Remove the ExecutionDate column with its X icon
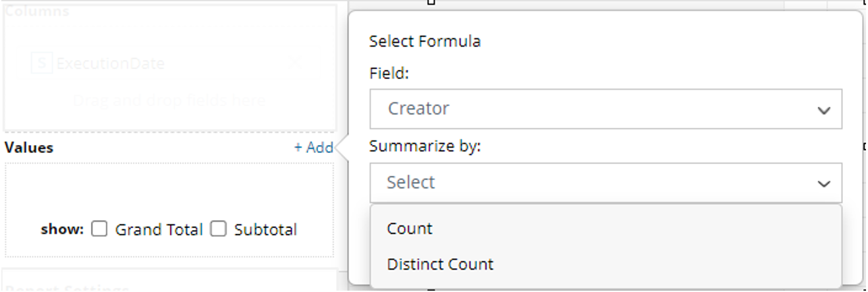The image size is (868, 292). click(295, 63)
